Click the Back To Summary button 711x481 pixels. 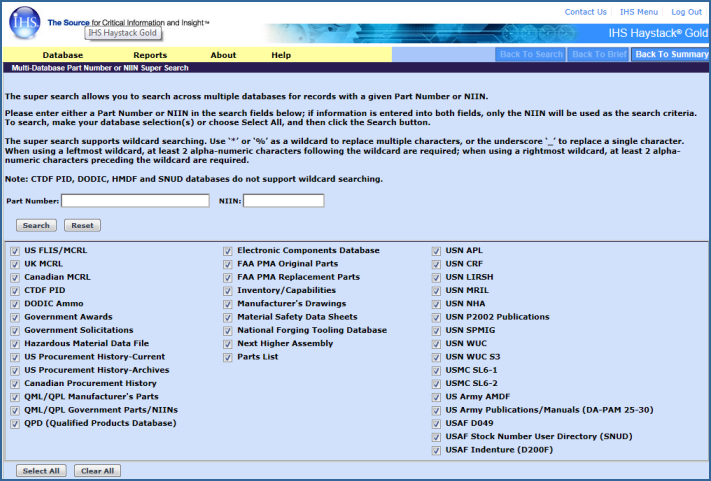click(671, 54)
